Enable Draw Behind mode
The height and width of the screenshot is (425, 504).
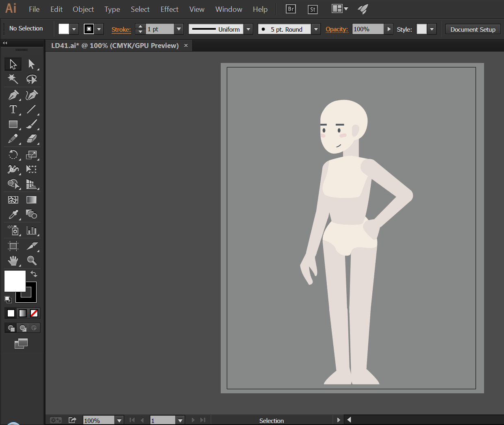[x=23, y=328]
